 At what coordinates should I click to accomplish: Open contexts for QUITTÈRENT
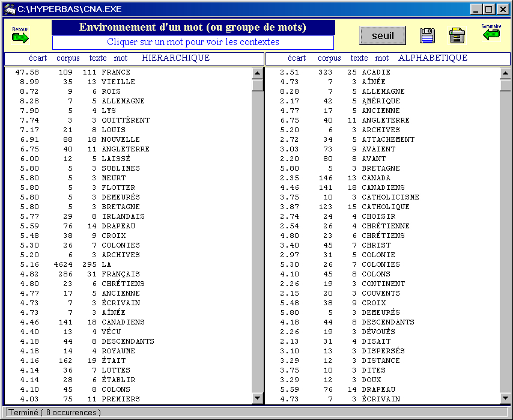pyautogui.click(x=126, y=120)
